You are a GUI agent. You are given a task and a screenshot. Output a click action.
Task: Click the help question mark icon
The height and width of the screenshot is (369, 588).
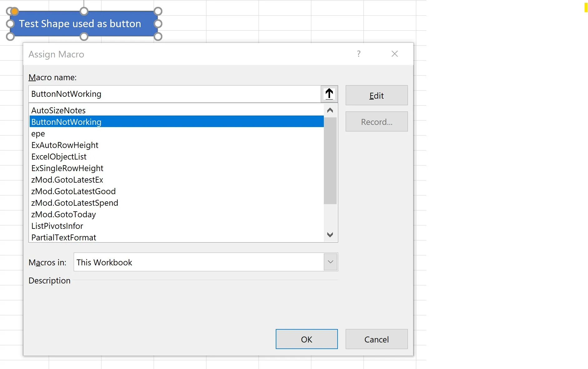359,54
